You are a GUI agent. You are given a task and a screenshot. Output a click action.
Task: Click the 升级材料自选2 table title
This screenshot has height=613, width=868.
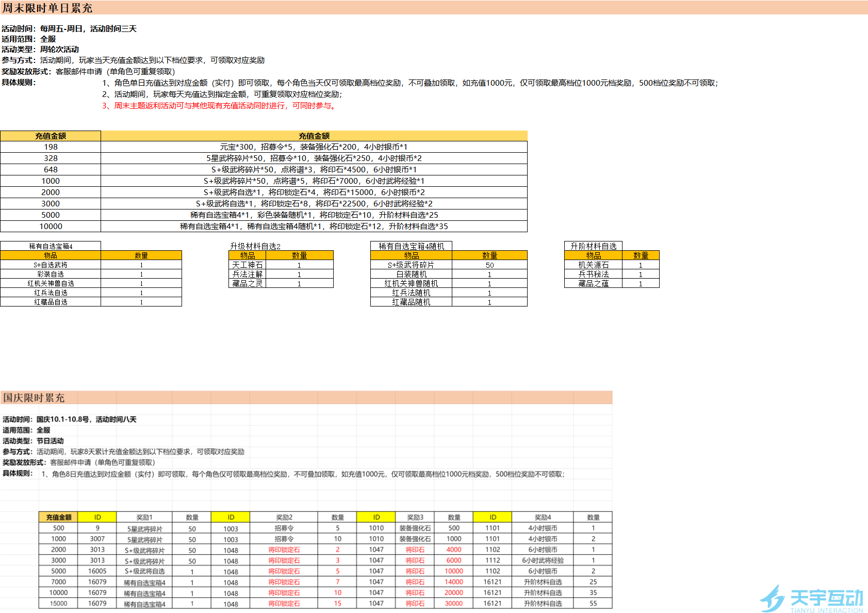[255, 246]
